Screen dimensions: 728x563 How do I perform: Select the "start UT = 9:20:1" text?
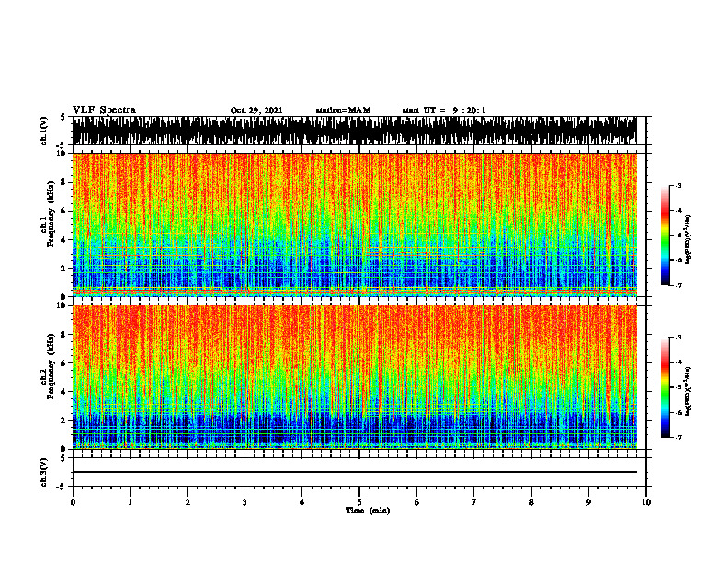pos(444,110)
